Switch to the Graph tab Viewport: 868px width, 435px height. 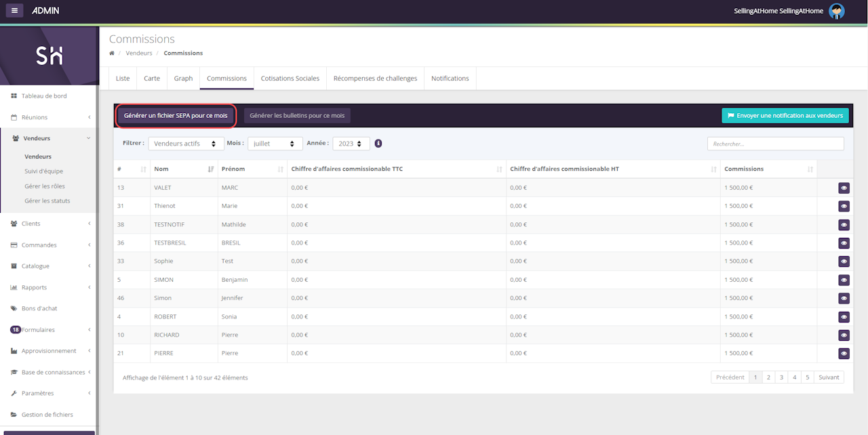pyautogui.click(x=183, y=79)
